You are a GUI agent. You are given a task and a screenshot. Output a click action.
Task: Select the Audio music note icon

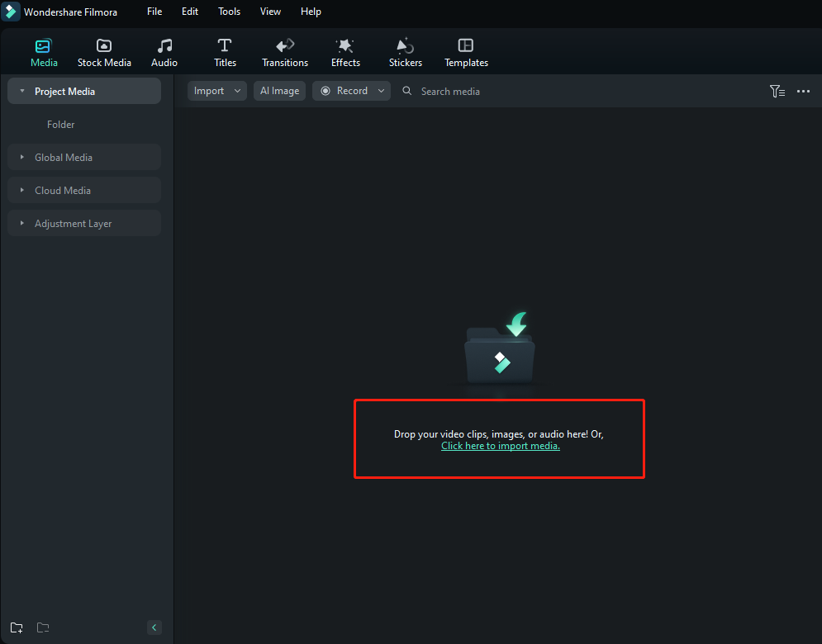[164, 46]
